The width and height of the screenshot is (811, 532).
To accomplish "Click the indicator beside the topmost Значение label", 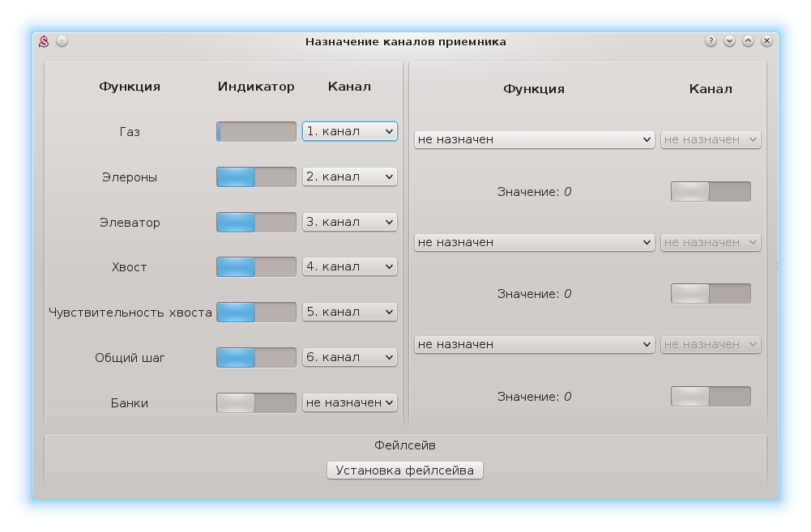I will (x=711, y=192).
